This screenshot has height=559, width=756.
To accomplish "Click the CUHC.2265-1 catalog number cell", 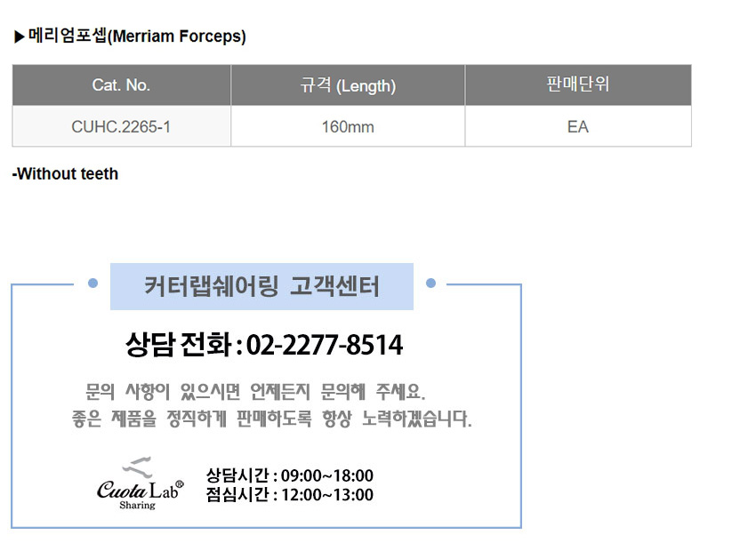I will 121,126.
